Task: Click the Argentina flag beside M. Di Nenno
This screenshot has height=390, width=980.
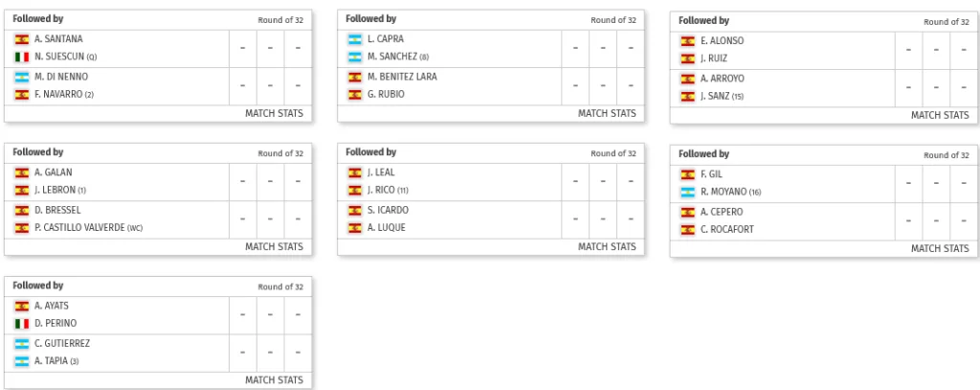Action: pos(21,77)
